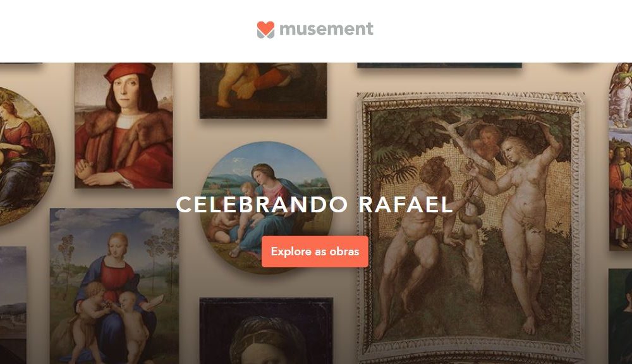Open the Madonna of the Goldfinch painting

114,286
